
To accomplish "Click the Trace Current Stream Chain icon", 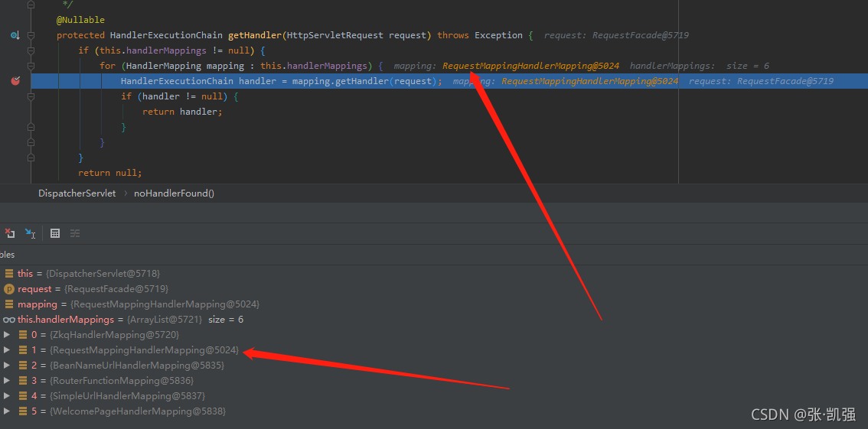I will 75,233.
